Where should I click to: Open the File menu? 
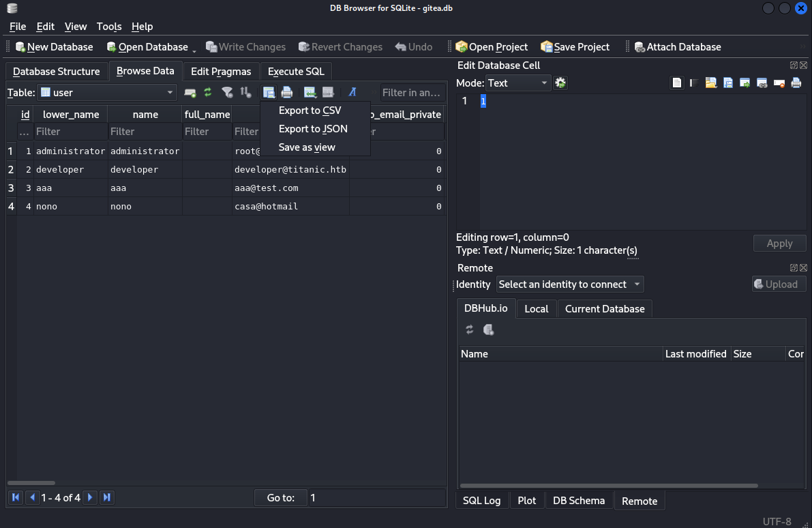coord(18,27)
